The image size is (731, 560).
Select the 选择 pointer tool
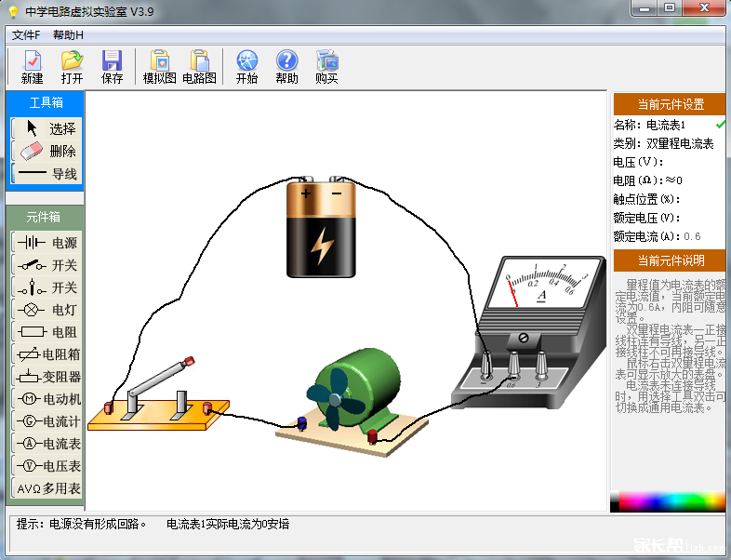pyautogui.click(x=46, y=129)
